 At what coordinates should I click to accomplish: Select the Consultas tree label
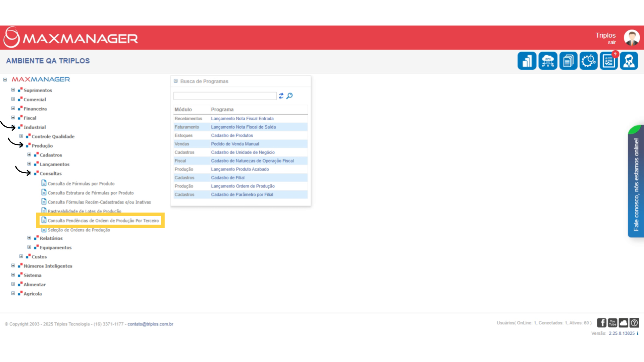tap(51, 174)
